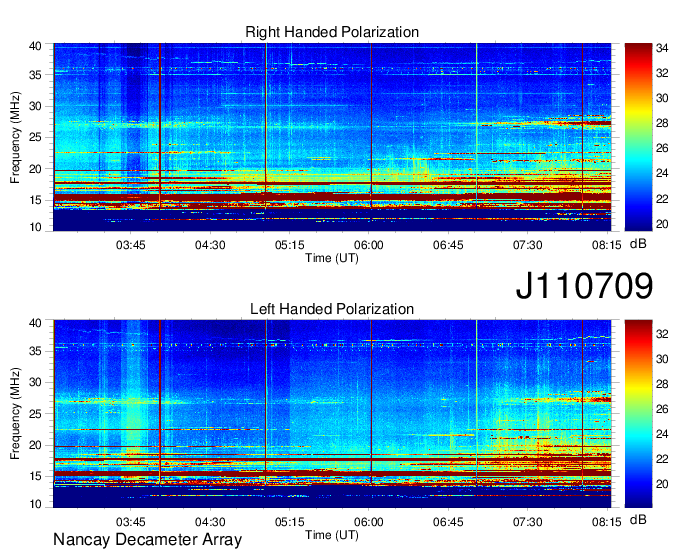Click the "08:15" time tick under the Left Handed plot

click(607, 522)
